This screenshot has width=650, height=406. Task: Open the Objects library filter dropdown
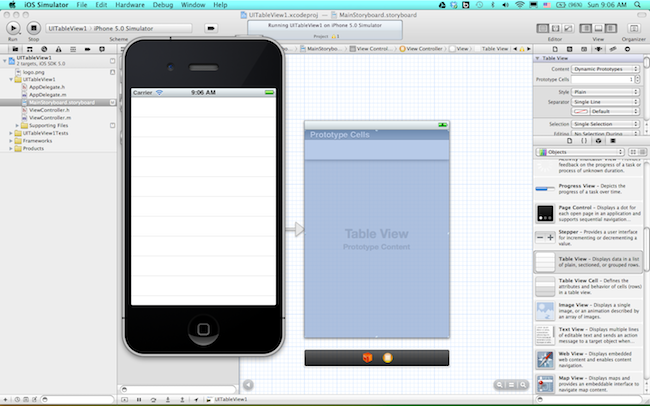[580, 152]
